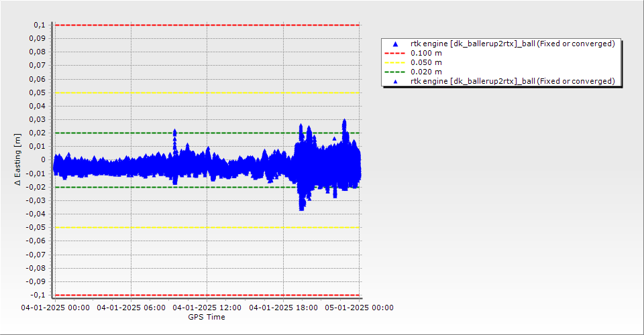
Task: Click the 04-01-2025 12:00 time axis label
Action: (x=207, y=308)
